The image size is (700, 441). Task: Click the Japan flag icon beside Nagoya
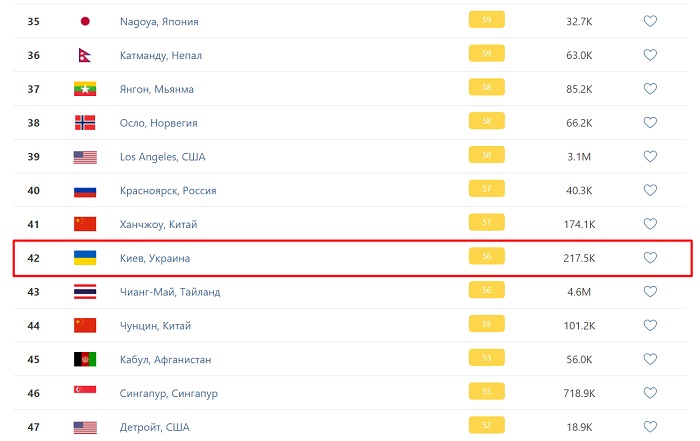(84, 21)
